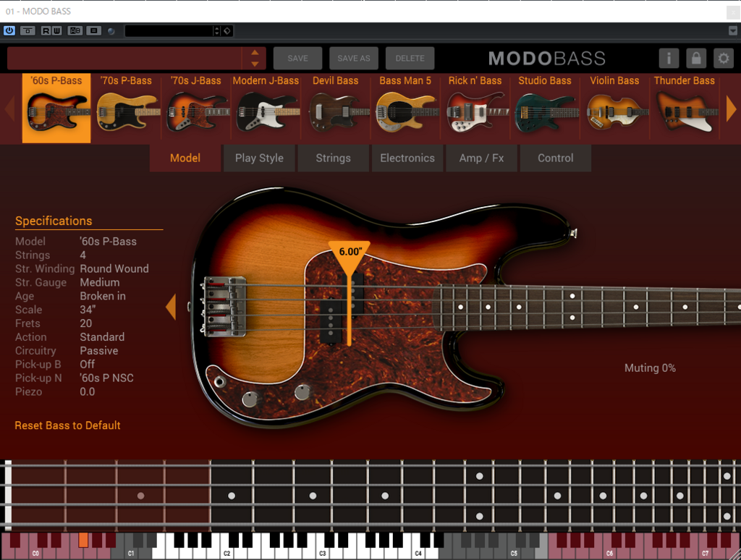Image resolution: width=741 pixels, height=560 pixels.
Task: Open the Amp / Fx tab
Action: pos(481,158)
